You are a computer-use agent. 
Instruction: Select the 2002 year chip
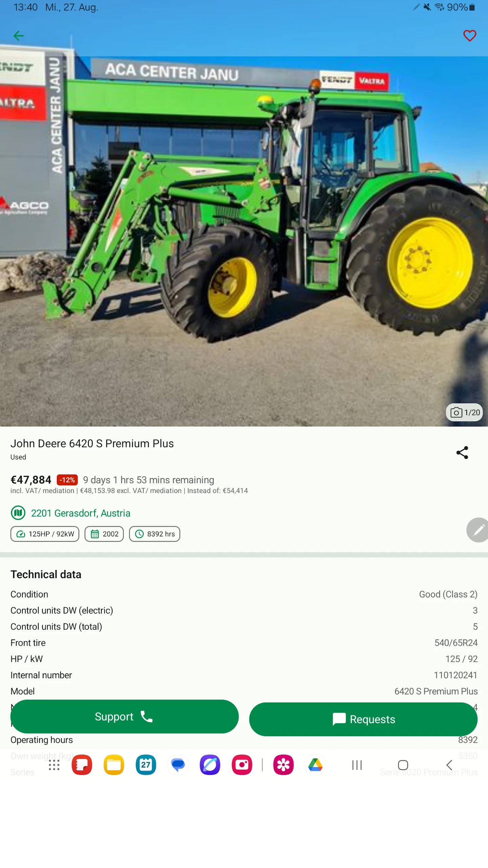pos(104,534)
